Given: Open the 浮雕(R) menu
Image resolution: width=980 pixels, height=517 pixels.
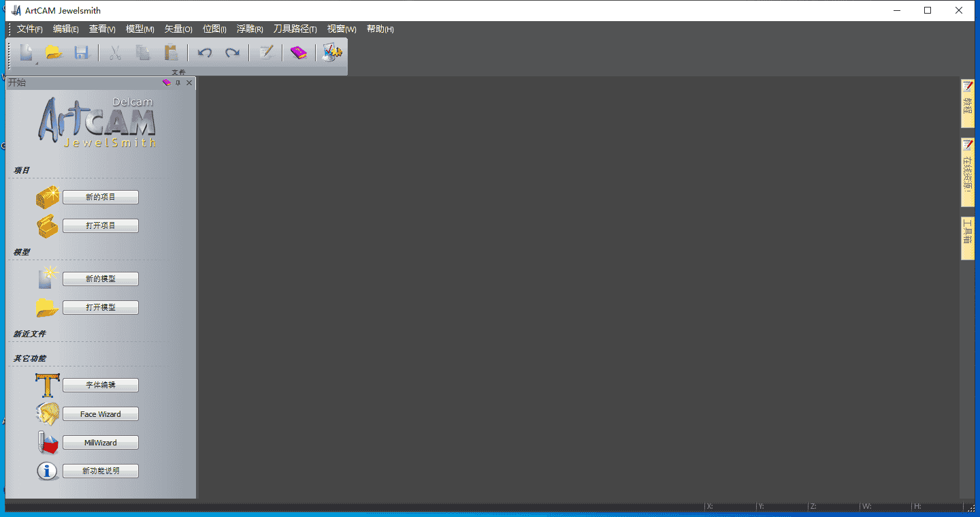Looking at the screenshot, I should [250, 29].
